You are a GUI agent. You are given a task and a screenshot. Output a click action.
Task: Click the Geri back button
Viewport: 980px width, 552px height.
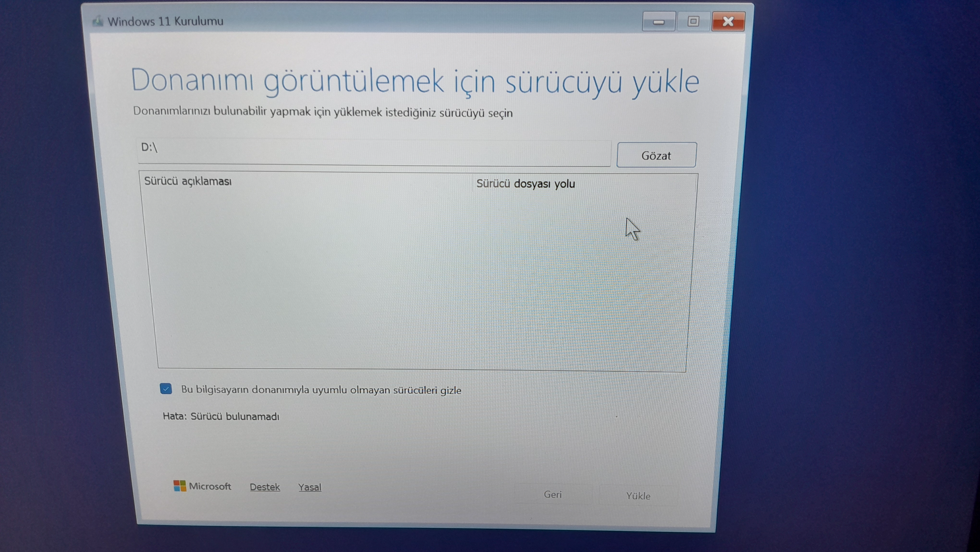pyautogui.click(x=553, y=494)
